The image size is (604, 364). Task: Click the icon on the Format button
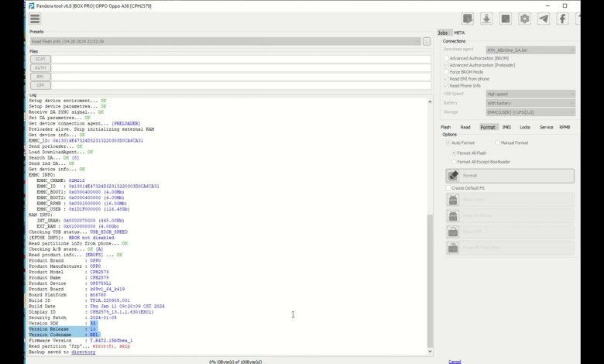454,176
